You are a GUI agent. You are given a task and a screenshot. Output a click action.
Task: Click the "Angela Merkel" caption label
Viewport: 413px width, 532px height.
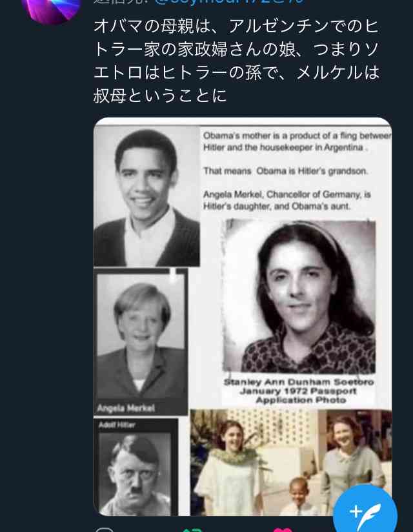(x=126, y=408)
